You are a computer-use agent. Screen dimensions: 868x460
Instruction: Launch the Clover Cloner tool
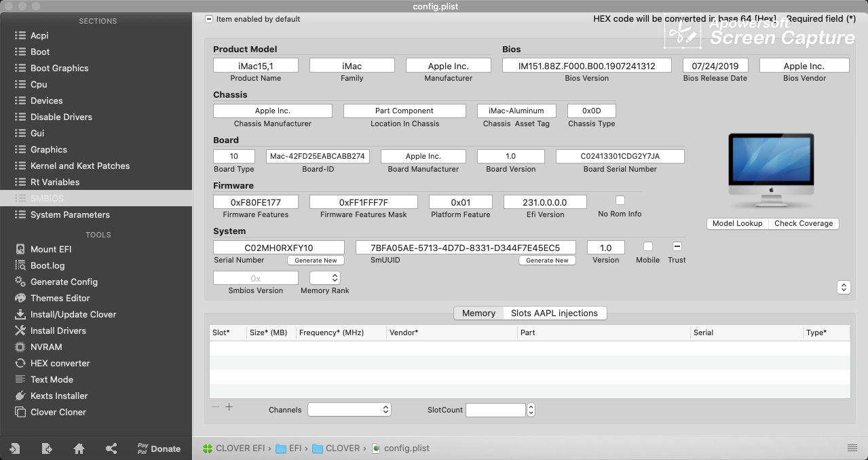[58, 412]
